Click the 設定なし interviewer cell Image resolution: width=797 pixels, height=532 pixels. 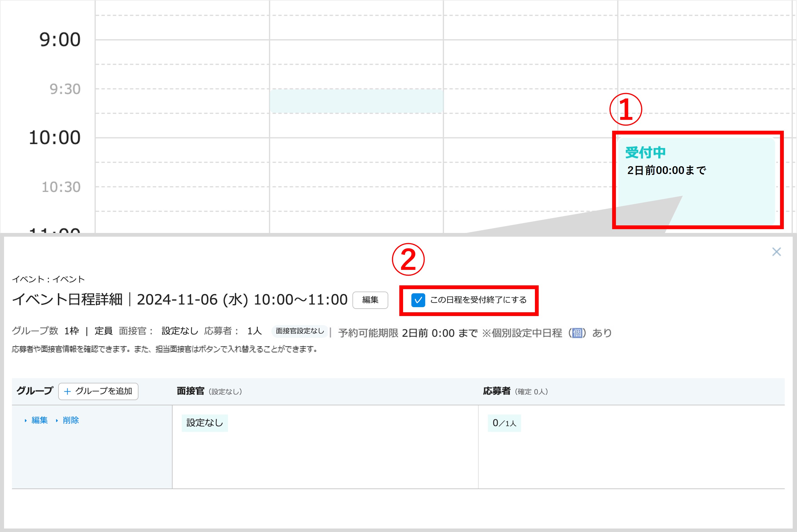tap(205, 423)
